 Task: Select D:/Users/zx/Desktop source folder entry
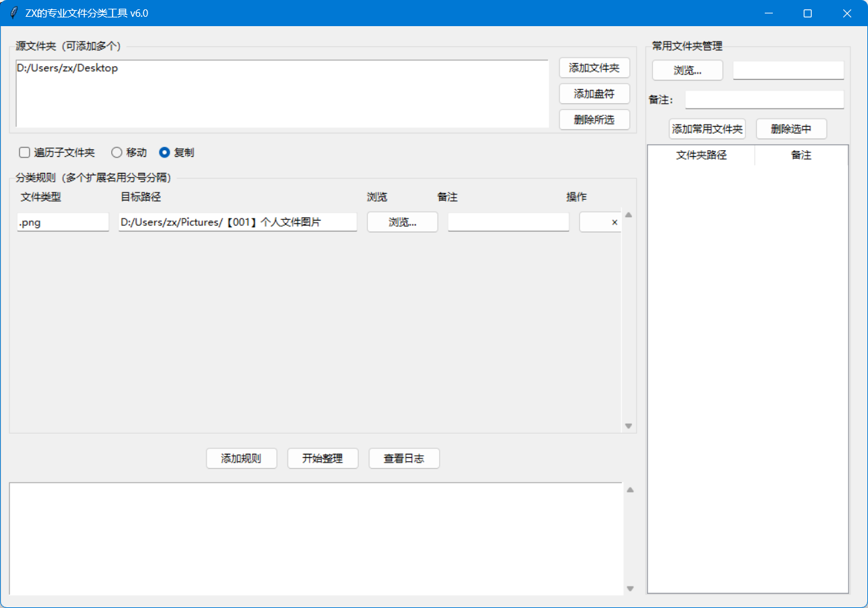tap(67, 68)
